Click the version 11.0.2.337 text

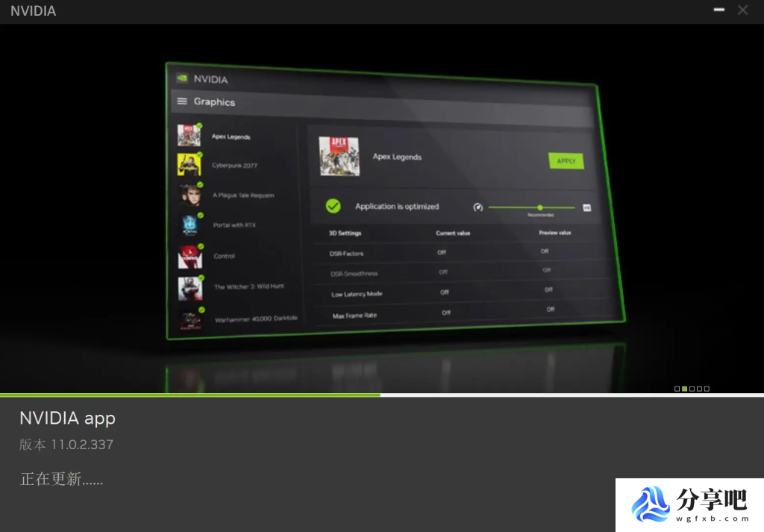pos(66,445)
